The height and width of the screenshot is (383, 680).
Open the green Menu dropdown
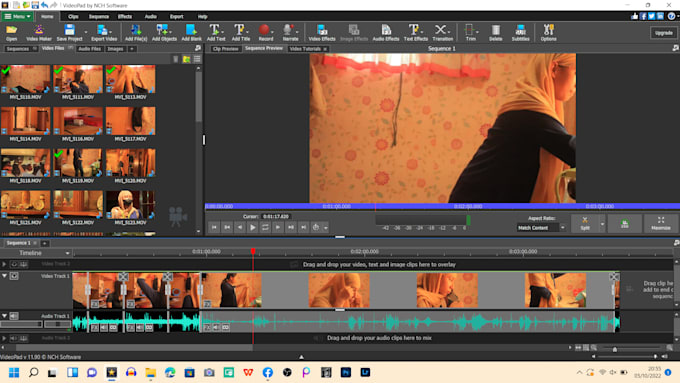click(x=18, y=16)
